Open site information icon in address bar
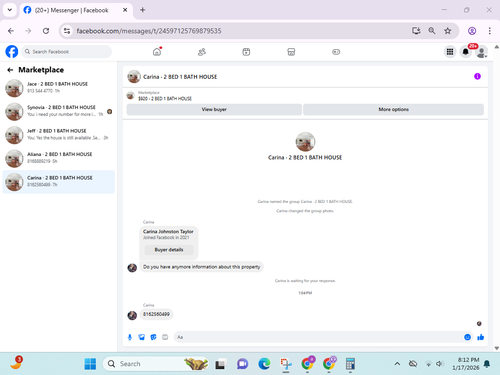This screenshot has width=500, height=375. (x=67, y=31)
